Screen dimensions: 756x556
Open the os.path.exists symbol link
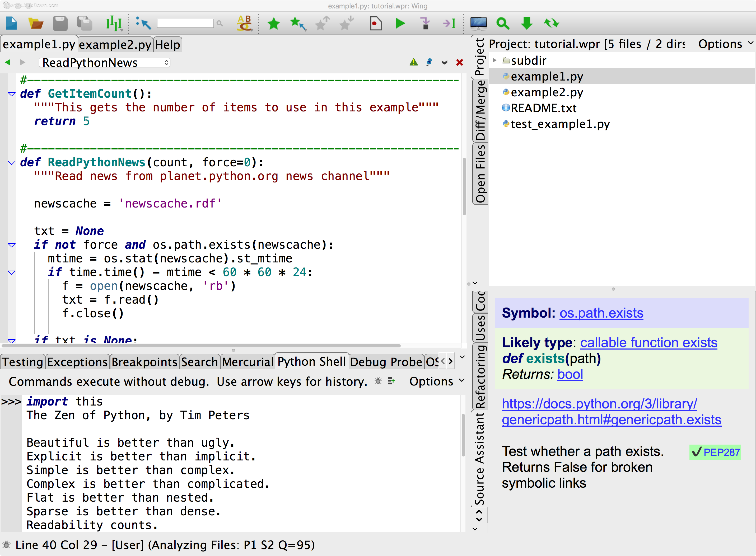click(601, 313)
